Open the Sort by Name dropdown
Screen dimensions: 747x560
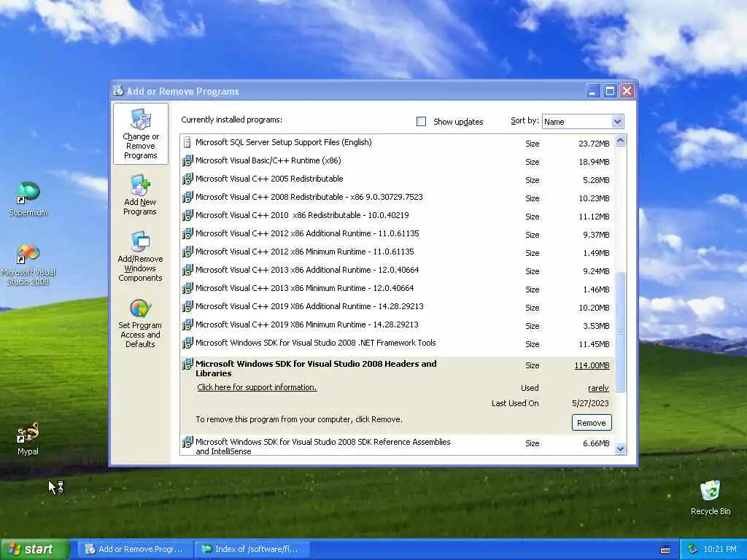tap(617, 122)
